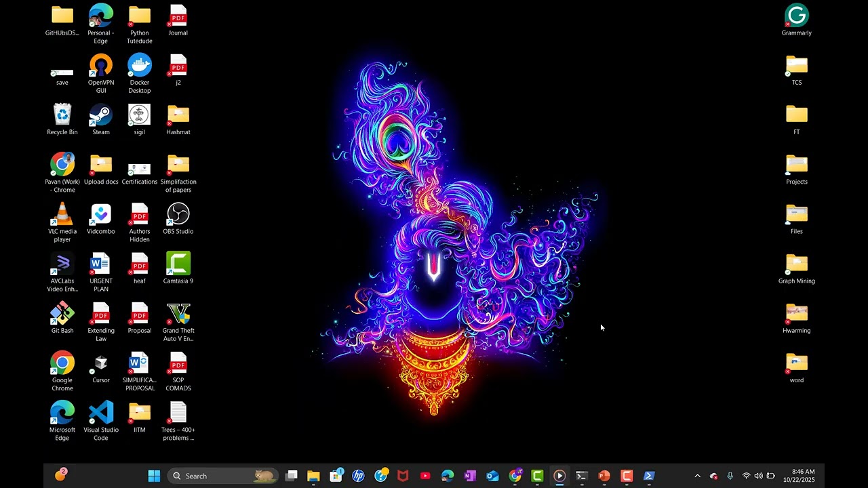The height and width of the screenshot is (488, 868).
Task: Open PowerPoint from the taskbar
Action: point(604,476)
